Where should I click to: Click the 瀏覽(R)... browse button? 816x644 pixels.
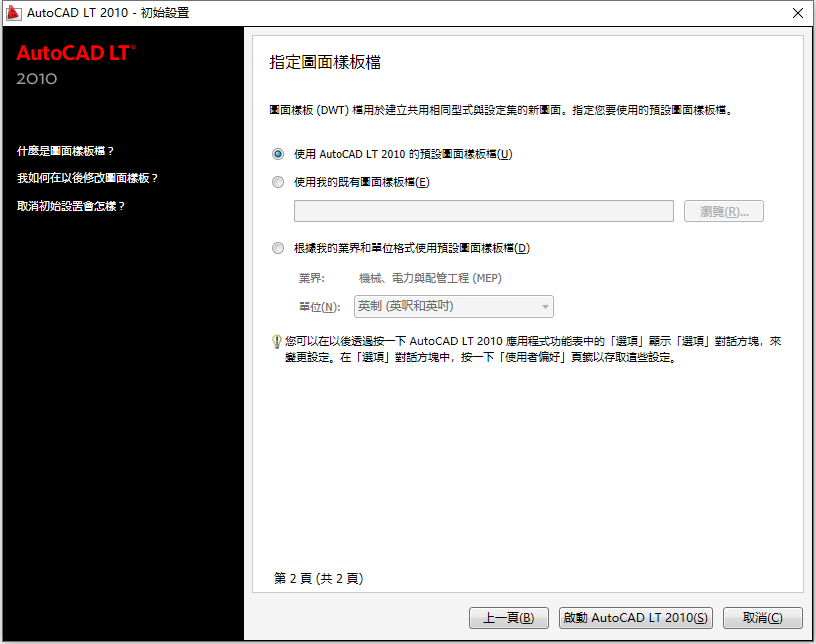[x=723, y=211]
